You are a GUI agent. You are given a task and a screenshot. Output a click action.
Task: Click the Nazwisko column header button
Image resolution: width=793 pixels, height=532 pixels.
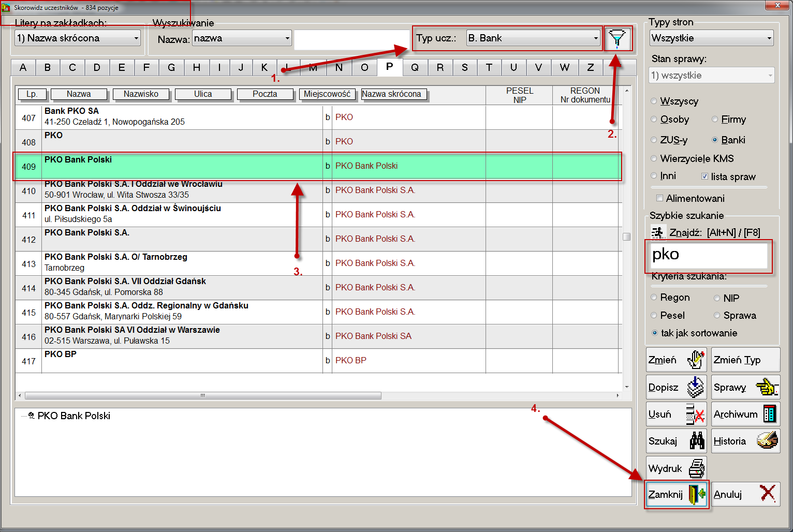pos(141,94)
